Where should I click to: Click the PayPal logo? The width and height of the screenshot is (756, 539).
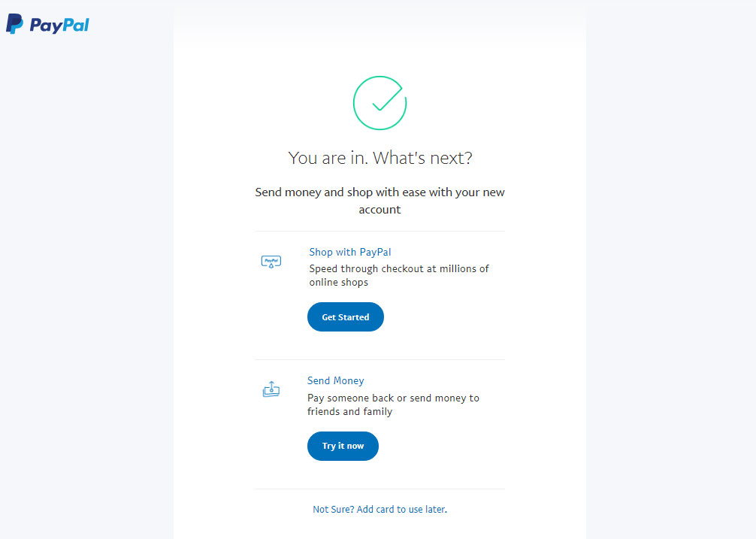[47, 23]
